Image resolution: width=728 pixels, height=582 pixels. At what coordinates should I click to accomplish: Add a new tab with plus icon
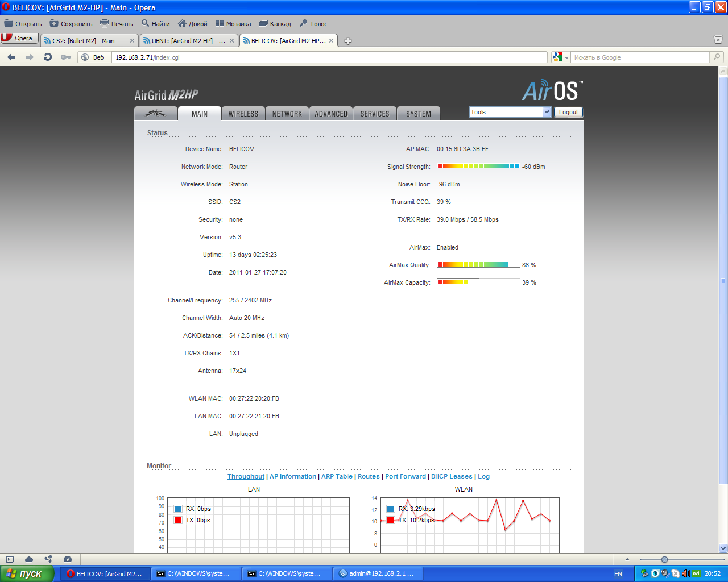pos(348,41)
